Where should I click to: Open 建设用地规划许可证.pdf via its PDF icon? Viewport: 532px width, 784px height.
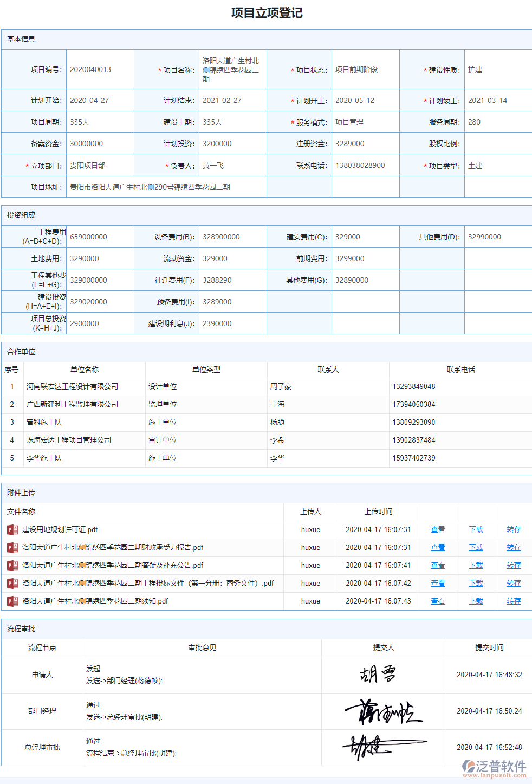click(11, 529)
